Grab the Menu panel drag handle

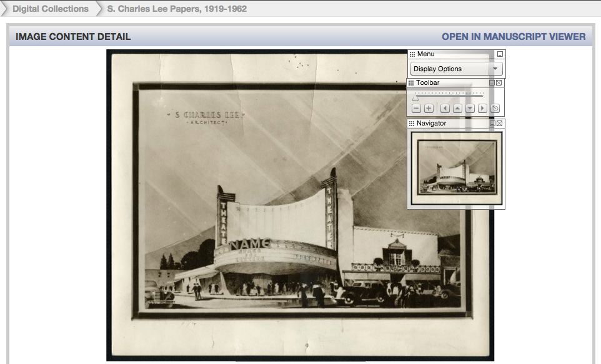(412, 55)
